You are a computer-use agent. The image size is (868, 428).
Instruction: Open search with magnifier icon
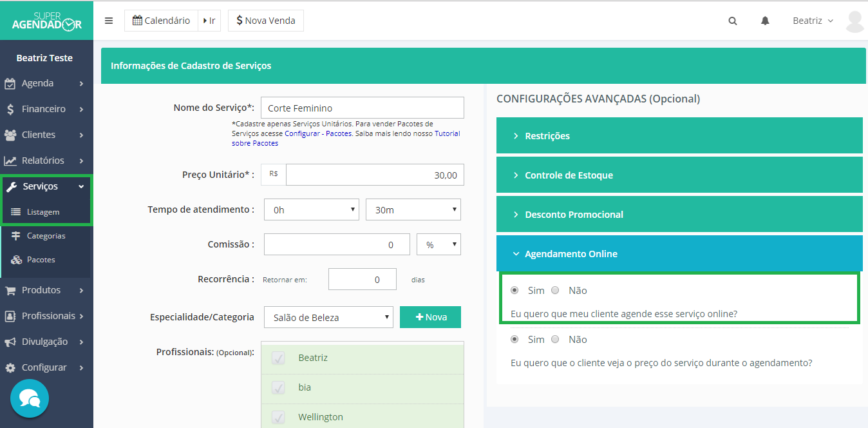[x=732, y=21]
